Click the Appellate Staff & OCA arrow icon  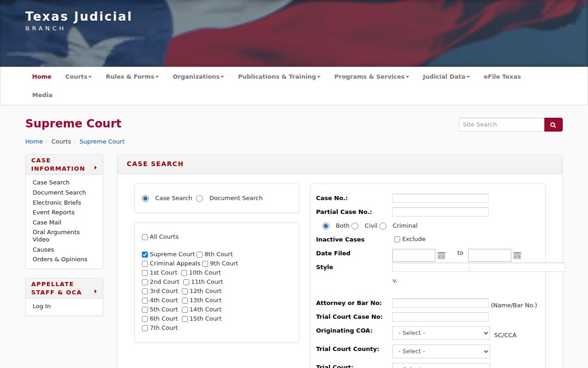click(x=96, y=291)
